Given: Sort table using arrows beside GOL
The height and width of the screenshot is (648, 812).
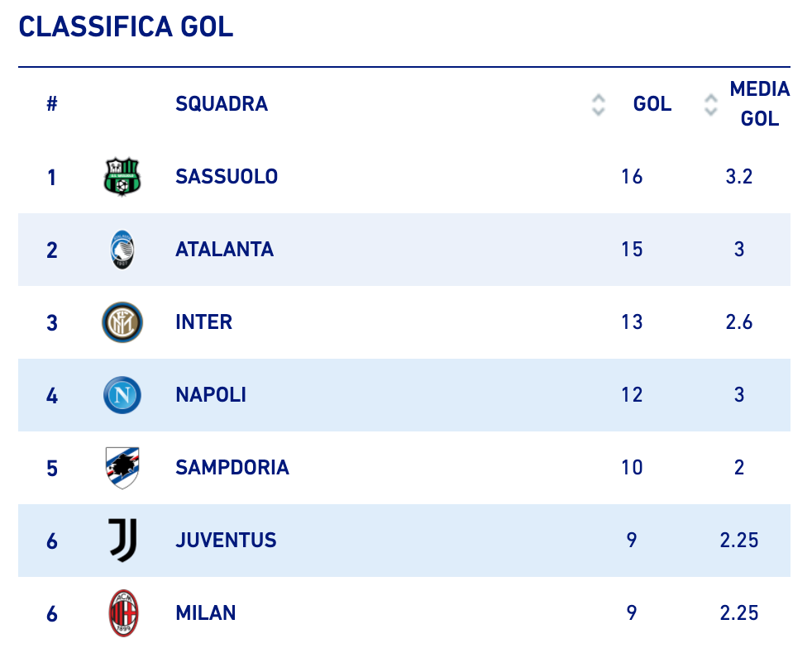Looking at the screenshot, I should pos(598,104).
